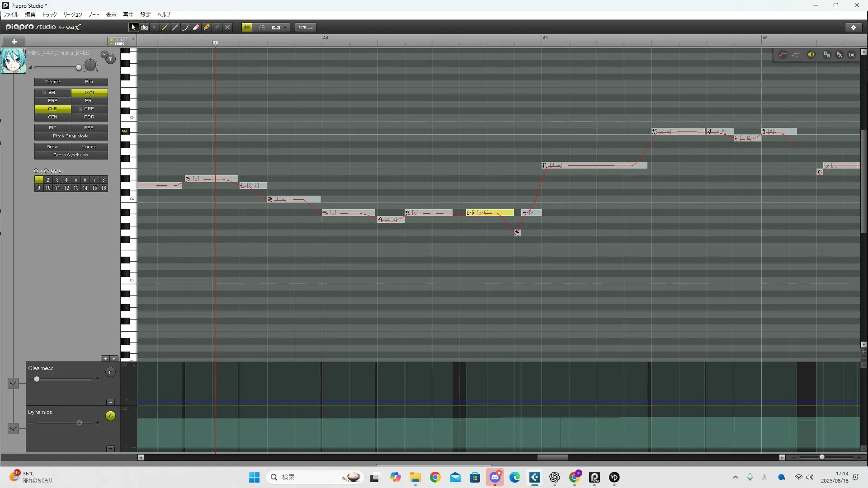Viewport: 868px width, 488px height.
Task: Select the eraser tool
Action: [x=196, y=28]
